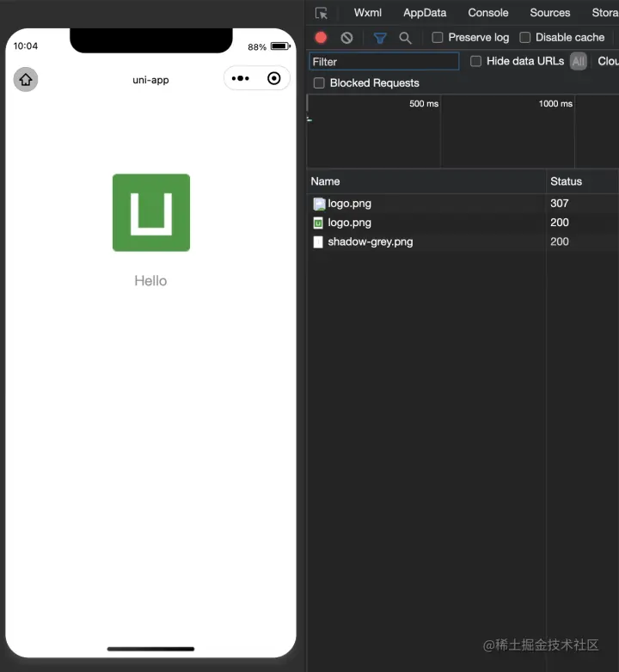
Task: Click the battery icon in status bar
Action: click(280, 46)
